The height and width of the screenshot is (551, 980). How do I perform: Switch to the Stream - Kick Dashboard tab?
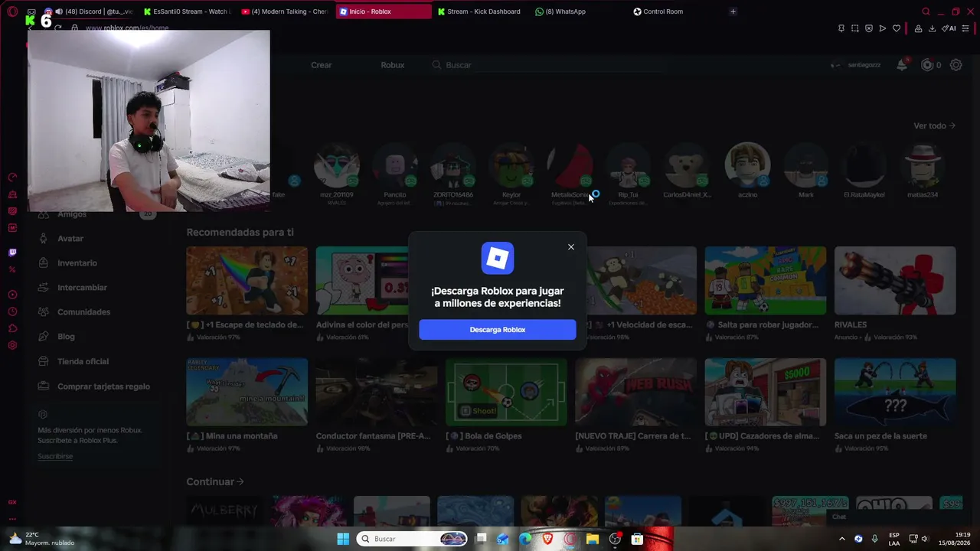click(480, 11)
